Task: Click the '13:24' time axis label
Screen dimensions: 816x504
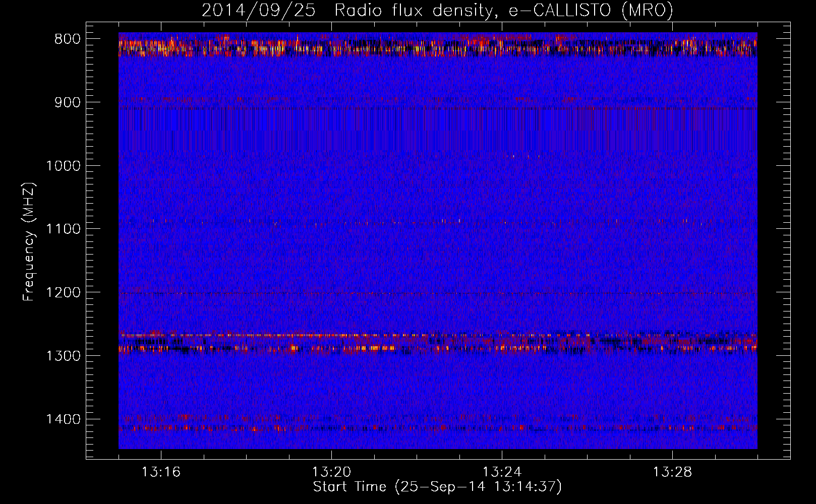Action: pyautogui.click(x=502, y=472)
